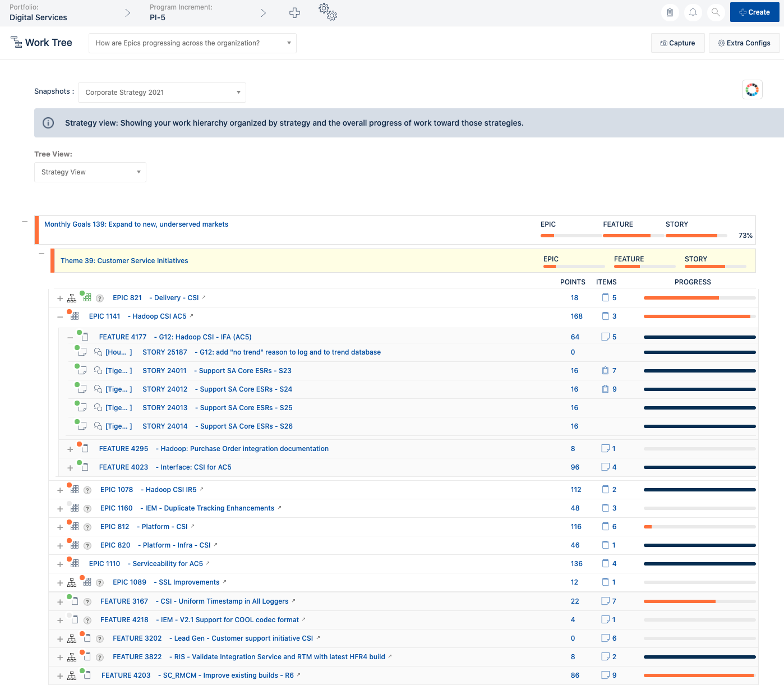This screenshot has width=784, height=685.
Task: Open EPIC 820 Platform - Infra - CSI
Action: (155, 545)
